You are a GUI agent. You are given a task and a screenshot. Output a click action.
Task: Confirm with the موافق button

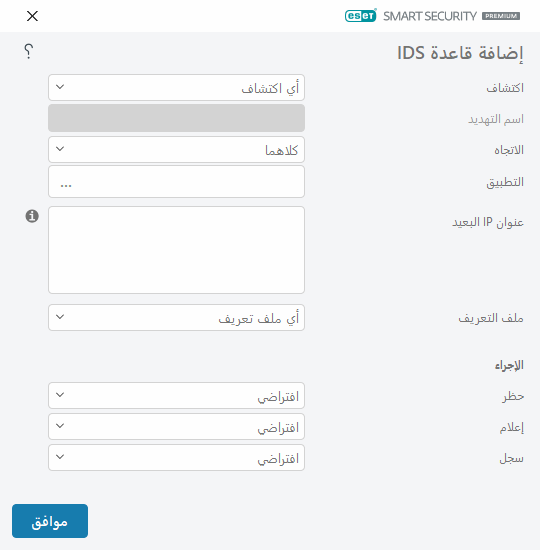click(x=50, y=521)
